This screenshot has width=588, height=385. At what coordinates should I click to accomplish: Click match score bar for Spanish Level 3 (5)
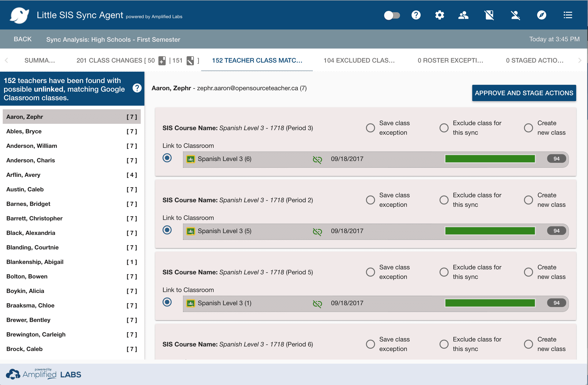coord(490,231)
